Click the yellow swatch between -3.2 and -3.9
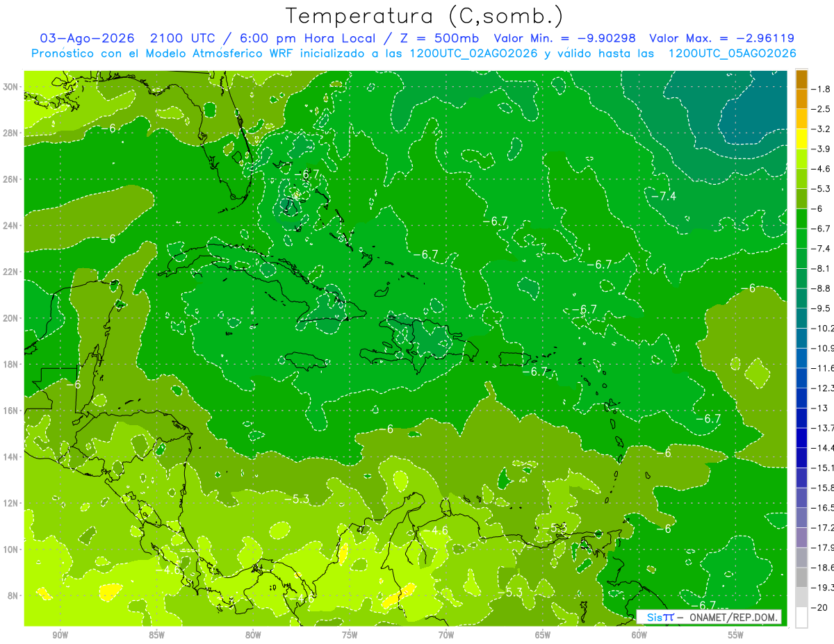This screenshot has height=644, width=834. (x=801, y=139)
